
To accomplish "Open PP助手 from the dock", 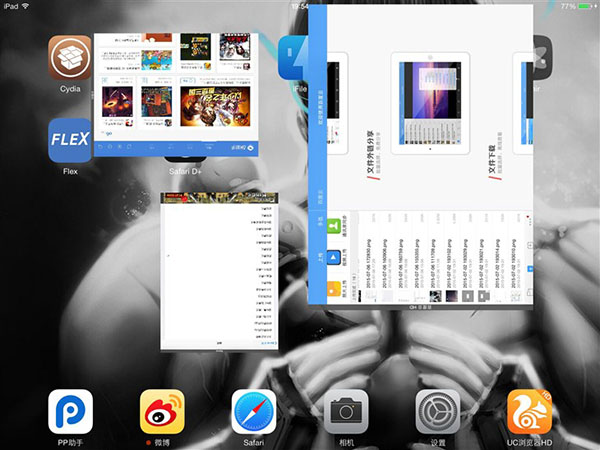I will coord(70,411).
